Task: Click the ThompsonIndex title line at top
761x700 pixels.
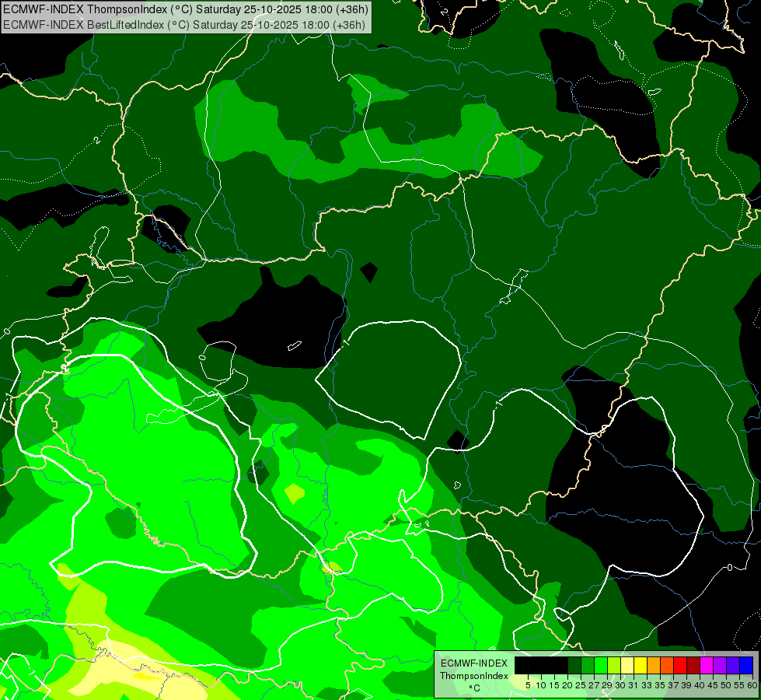Action: 186,9
